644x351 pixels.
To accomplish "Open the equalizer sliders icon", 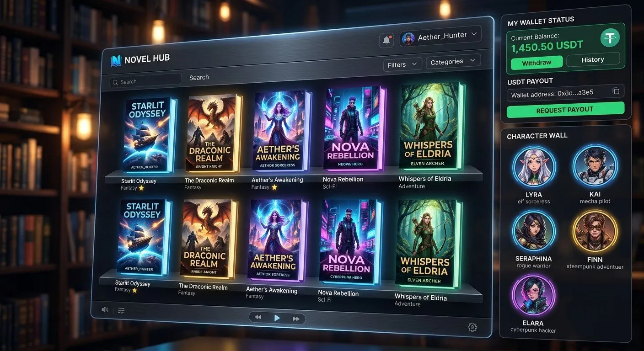I will coord(121,311).
